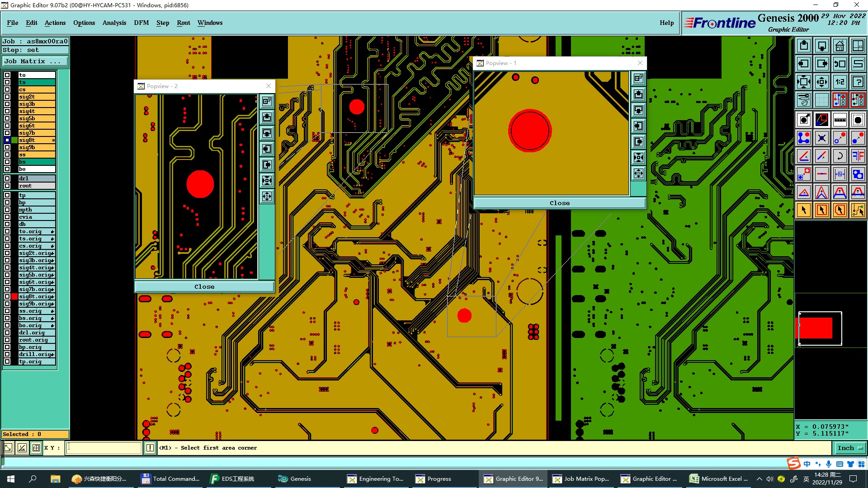
Task: Close the Popview - 2 panel via Close button
Action: [204, 286]
